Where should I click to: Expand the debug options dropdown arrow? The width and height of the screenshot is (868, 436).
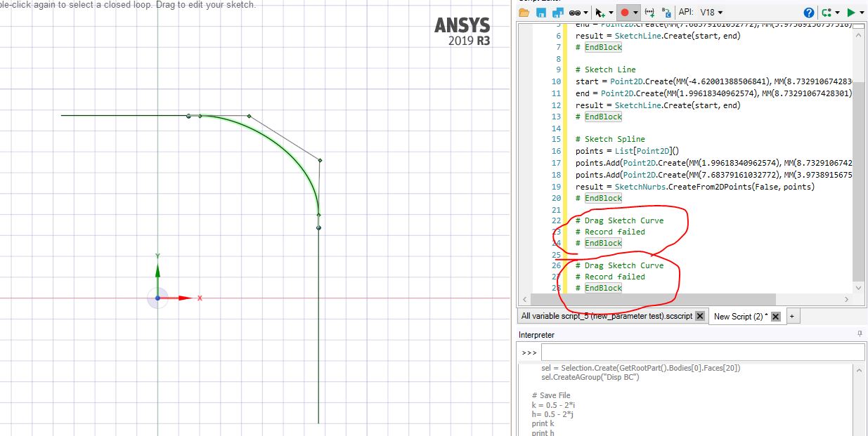point(837,13)
